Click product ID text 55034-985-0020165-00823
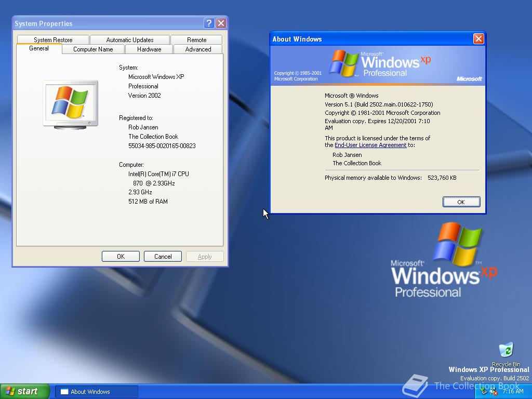The height and width of the screenshot is (399, 532). click(162, 146)
